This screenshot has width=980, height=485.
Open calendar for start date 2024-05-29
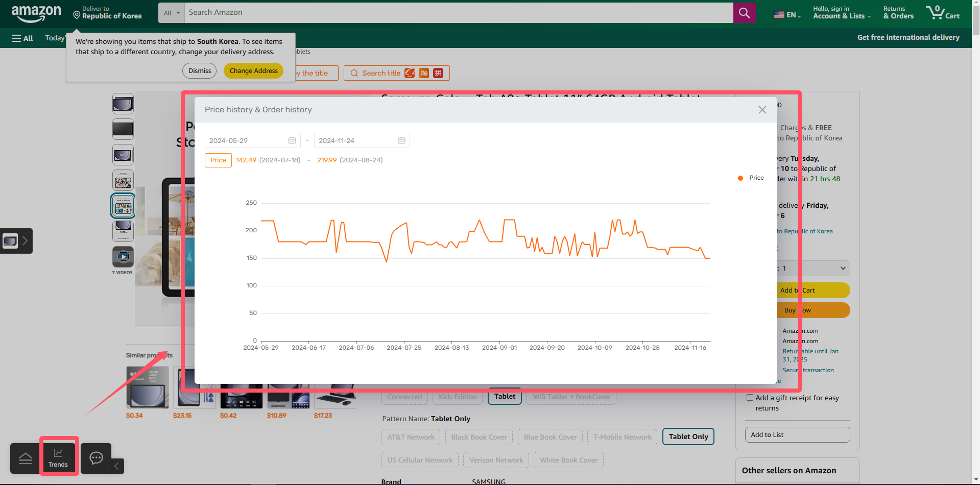click(x=292, y=140)
